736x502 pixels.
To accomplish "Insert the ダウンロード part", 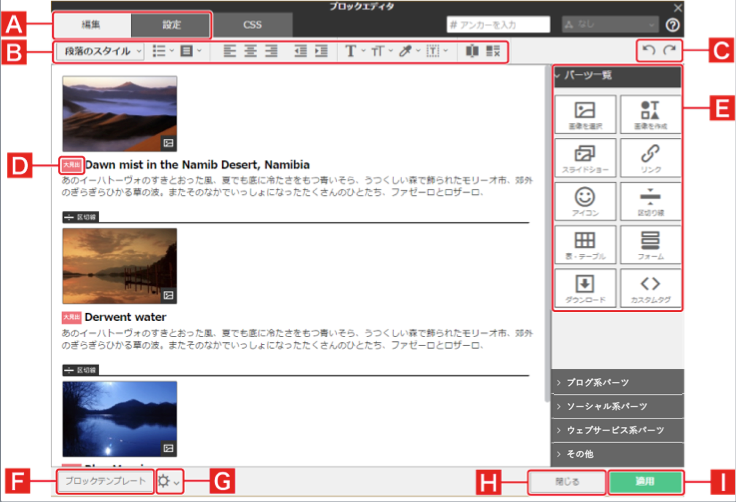I will click(585, 288).
